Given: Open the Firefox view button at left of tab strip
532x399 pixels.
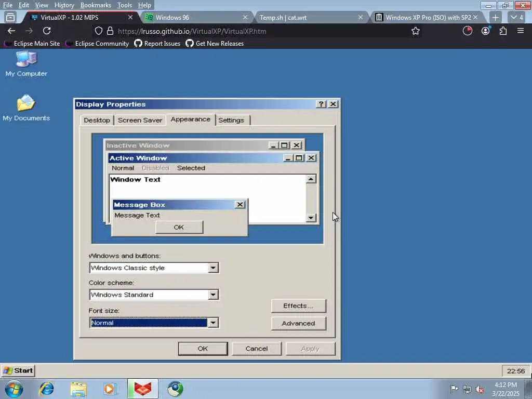Looking at the screenshot, I should coord(10,17).
